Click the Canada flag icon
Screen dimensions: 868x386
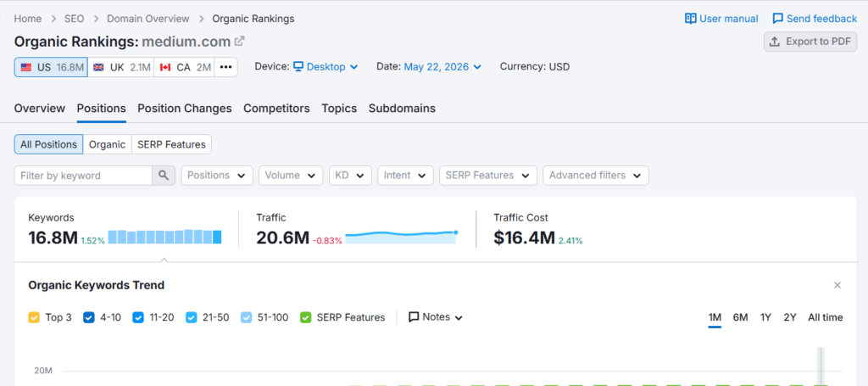click(x=165, y=68)
